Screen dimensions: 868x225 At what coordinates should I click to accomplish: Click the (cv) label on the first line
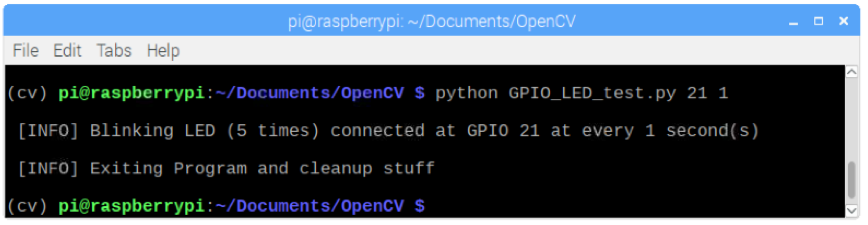tap(27, 93)
